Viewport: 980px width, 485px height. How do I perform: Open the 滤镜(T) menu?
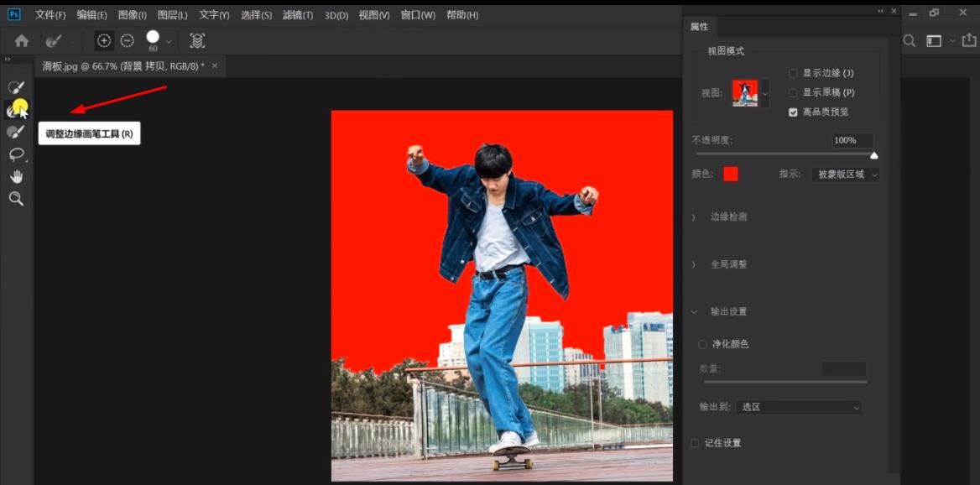coord(298,14)
